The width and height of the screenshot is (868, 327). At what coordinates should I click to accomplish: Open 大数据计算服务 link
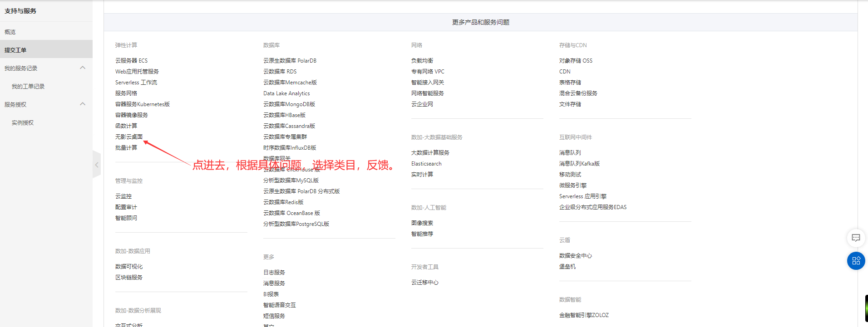430,152
